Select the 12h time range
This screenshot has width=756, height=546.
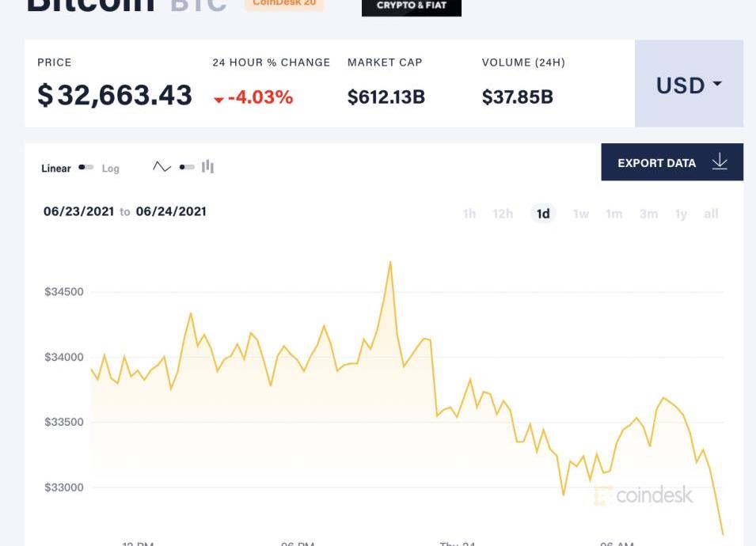(x=503, y=214)
